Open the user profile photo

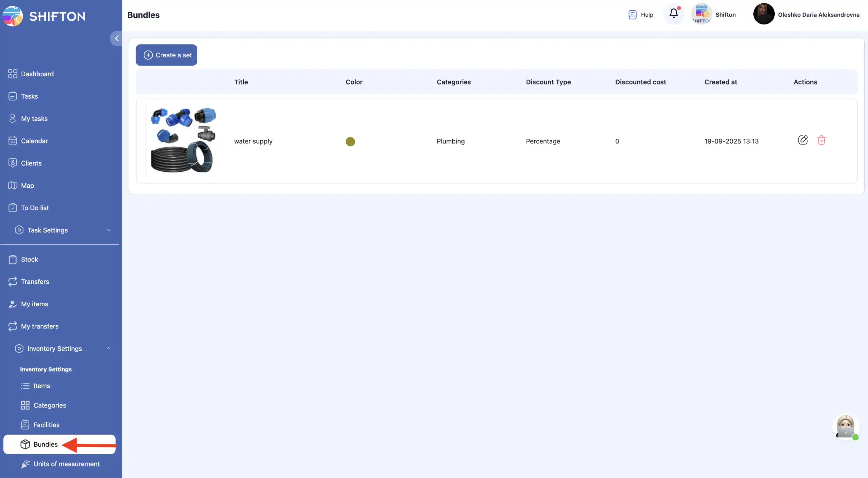pyautogui.click(x=764, y=14)
